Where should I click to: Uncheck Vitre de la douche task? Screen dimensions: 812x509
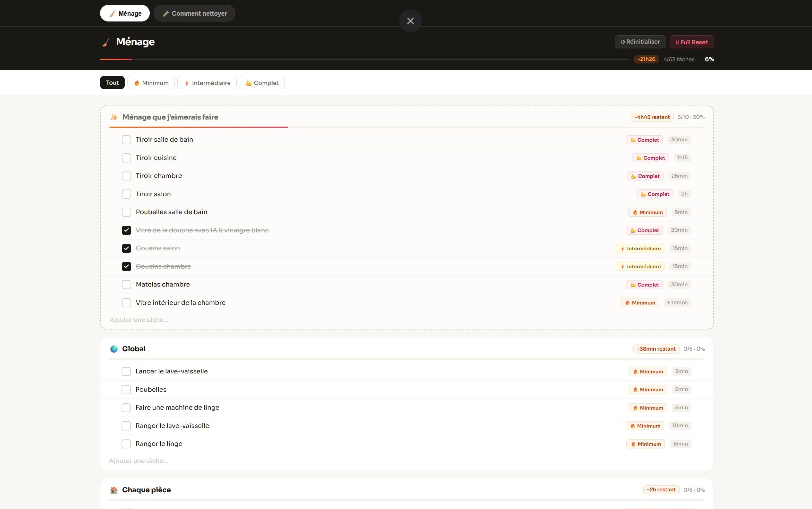(x=126, y=230)
